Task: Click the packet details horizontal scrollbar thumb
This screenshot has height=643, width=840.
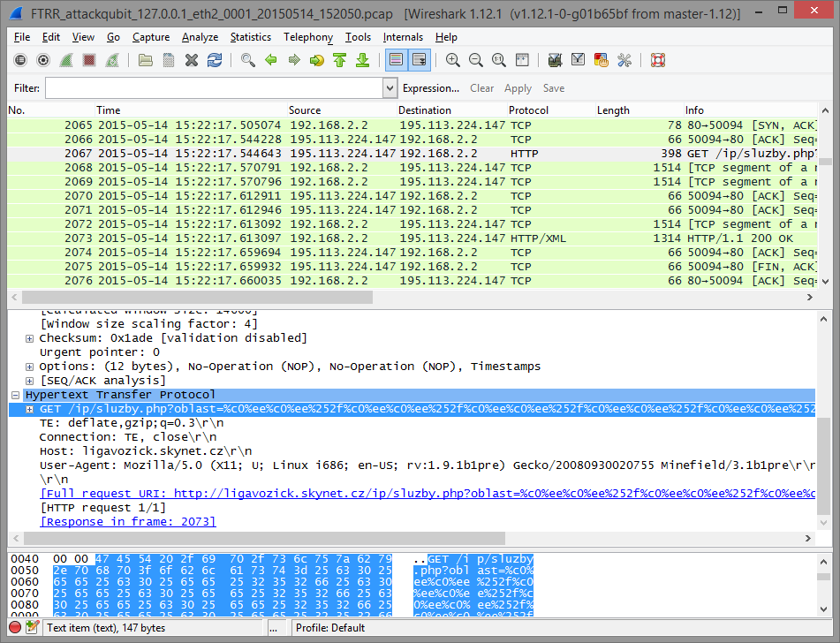Action: click(265, 538)
